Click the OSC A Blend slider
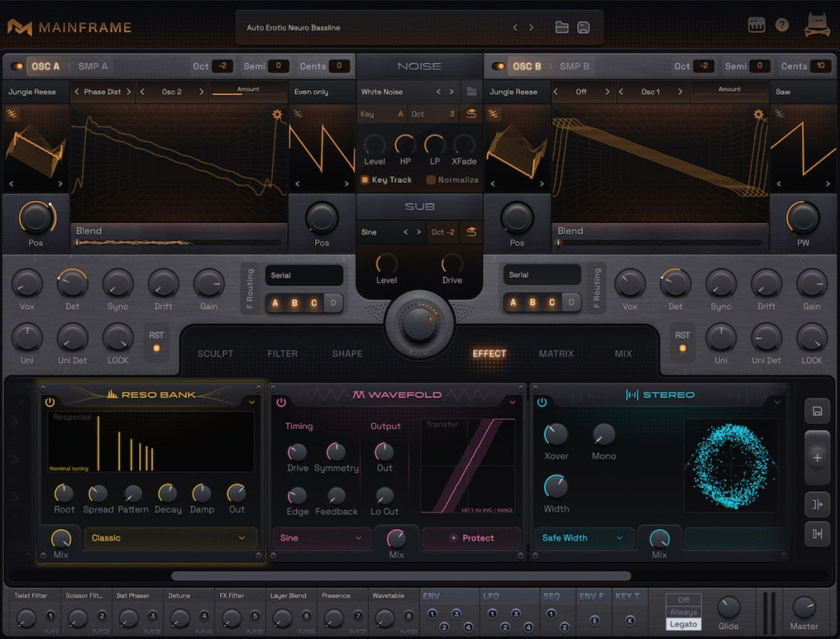This screenshot has width=840, height=639. (x=178, y=243)
